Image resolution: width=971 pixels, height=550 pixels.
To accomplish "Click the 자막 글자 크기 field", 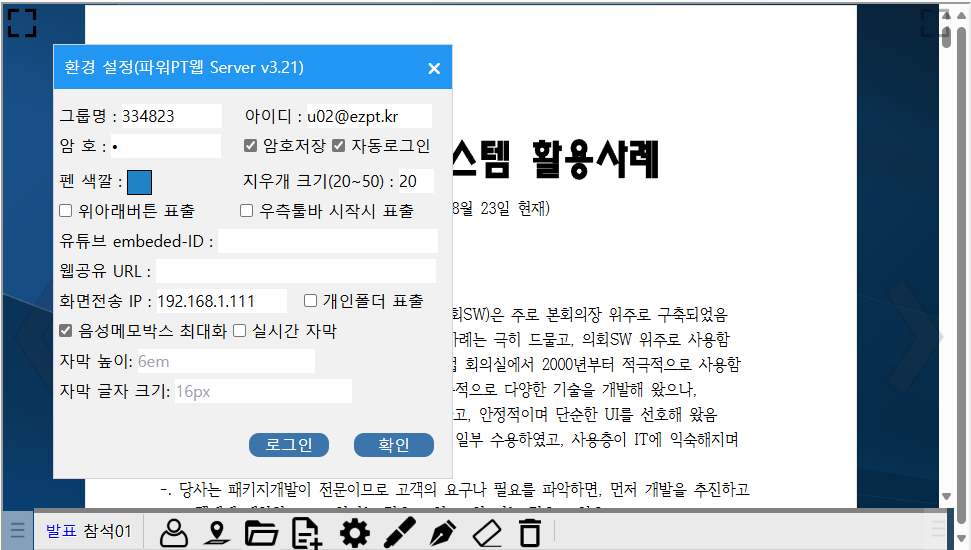I will coord(263,391).
